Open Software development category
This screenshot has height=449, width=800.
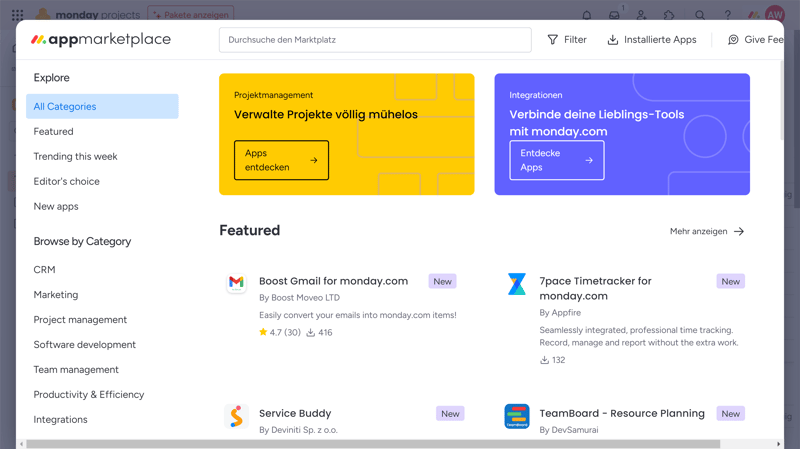tap(84, 345)
